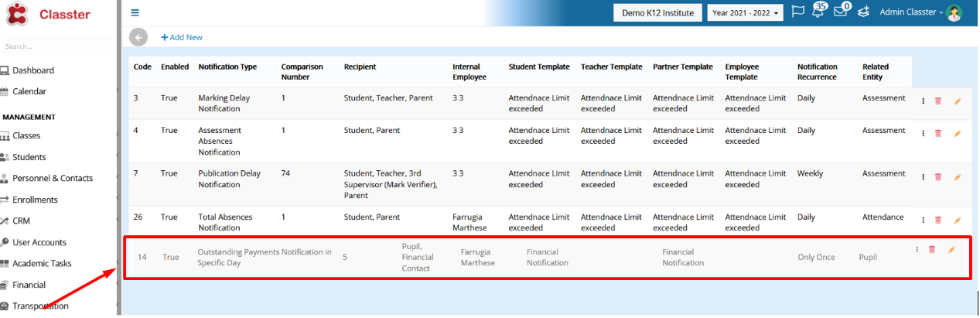The image size is (980, 318).
Task: Click the Weekly recurrence cell
Action: click(811, 173)
